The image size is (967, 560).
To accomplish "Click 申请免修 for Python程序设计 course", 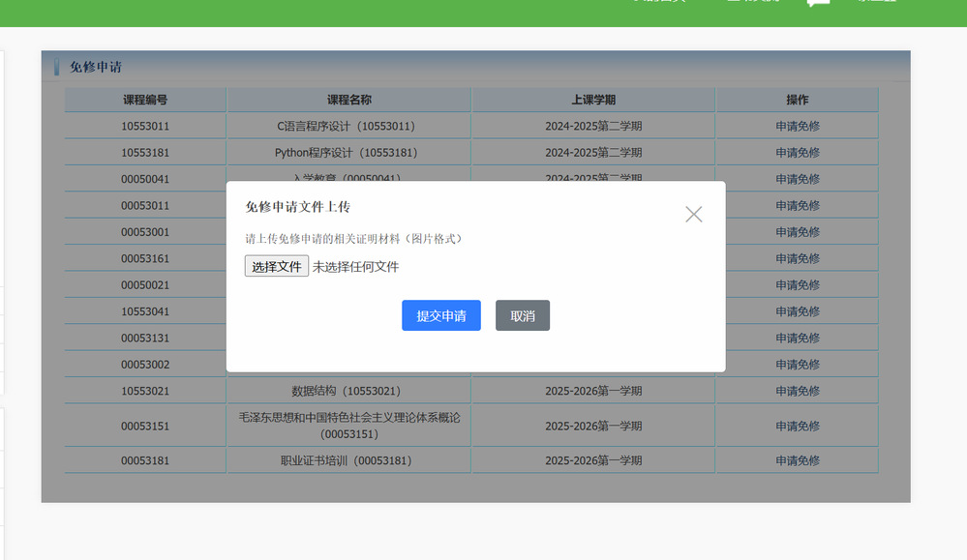I will pyautogui.click(x=797, y=153).
